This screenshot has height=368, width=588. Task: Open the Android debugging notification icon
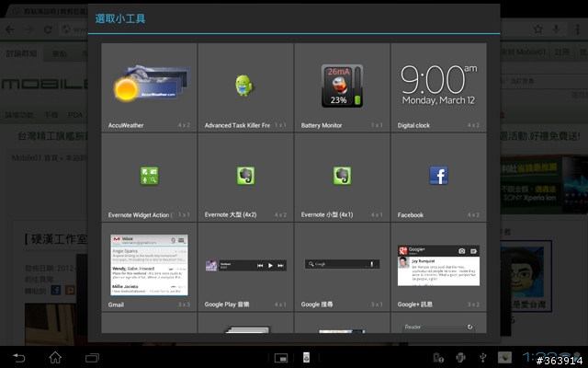click(461, 358)
